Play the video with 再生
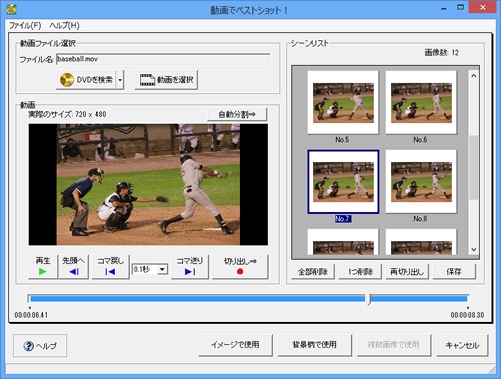501x379 pixels. pos(43,266)
